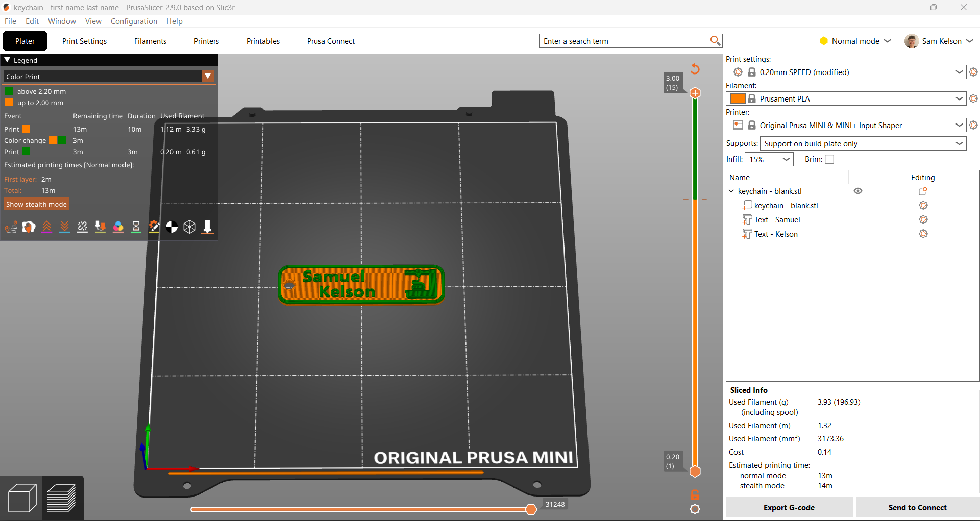Toggle Seams visibility icon
980x521 pixels.
point(82,227)
